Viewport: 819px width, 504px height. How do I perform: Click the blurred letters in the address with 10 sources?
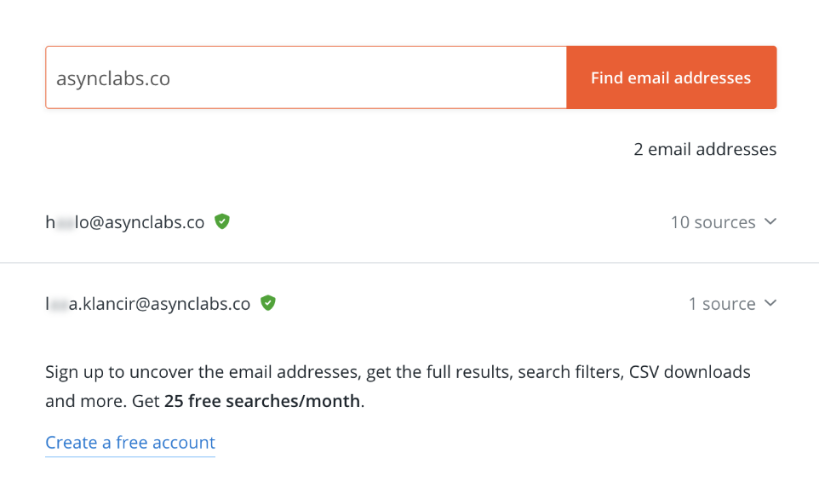pos(66,223)
